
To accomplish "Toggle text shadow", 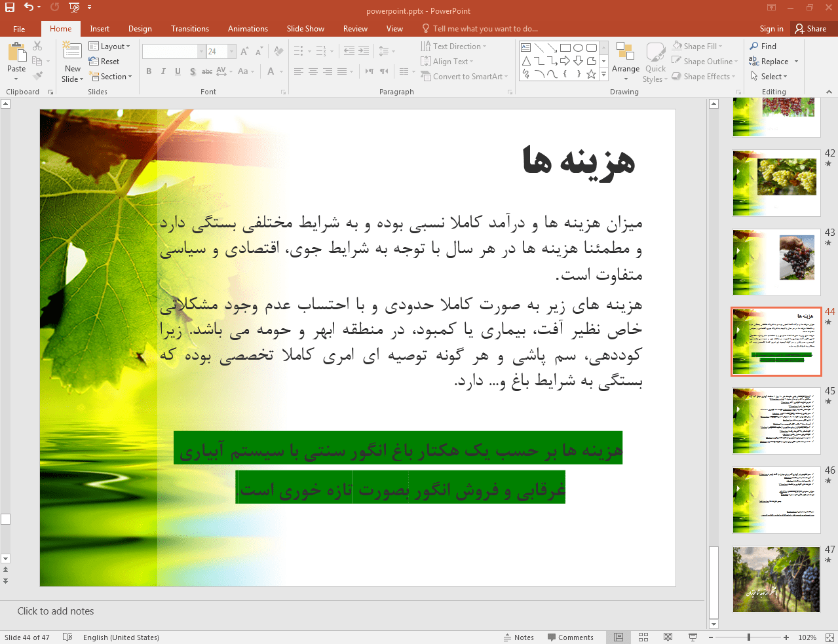I will (192, 71).
